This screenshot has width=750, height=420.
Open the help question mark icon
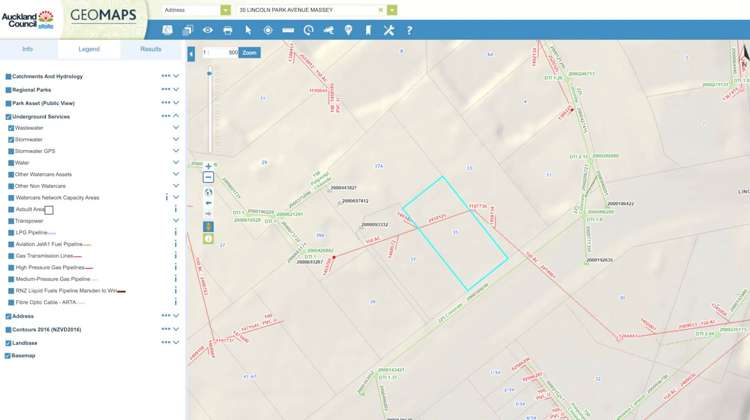click(x=409, y=31)
